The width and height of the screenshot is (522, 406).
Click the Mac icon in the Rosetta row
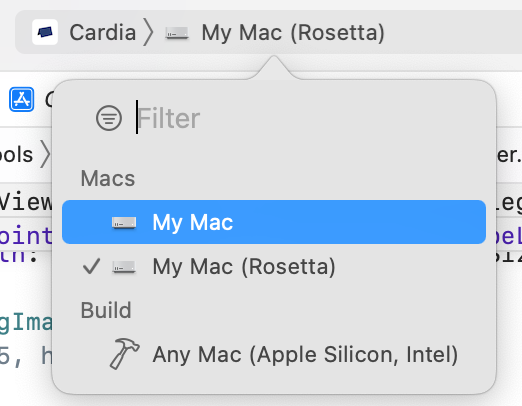coord(124,267)
